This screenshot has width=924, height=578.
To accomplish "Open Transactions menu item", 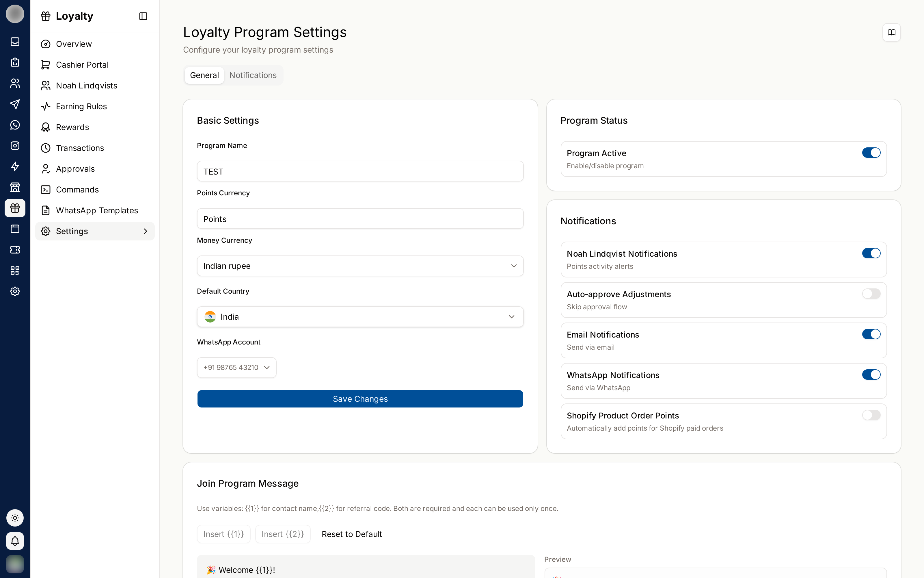I will click(95, 148).
